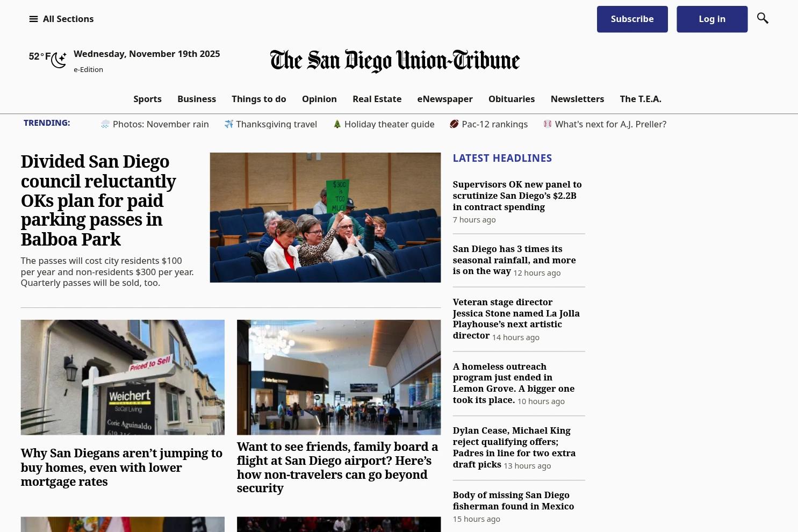Image resolution: width=798 pixels, height=532 pixels.
Task: Open the Lemon Grove homeless outreach headline
Action: click(514, 383)
